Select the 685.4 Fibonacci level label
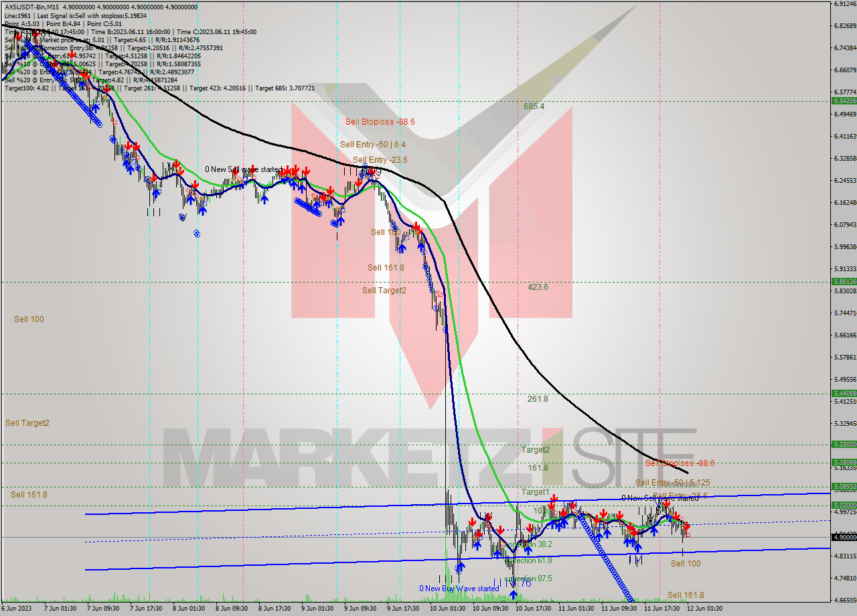Image resolution: width=857 pixels, height=616 pixels. pyautogui.click(x=534, y=106)
